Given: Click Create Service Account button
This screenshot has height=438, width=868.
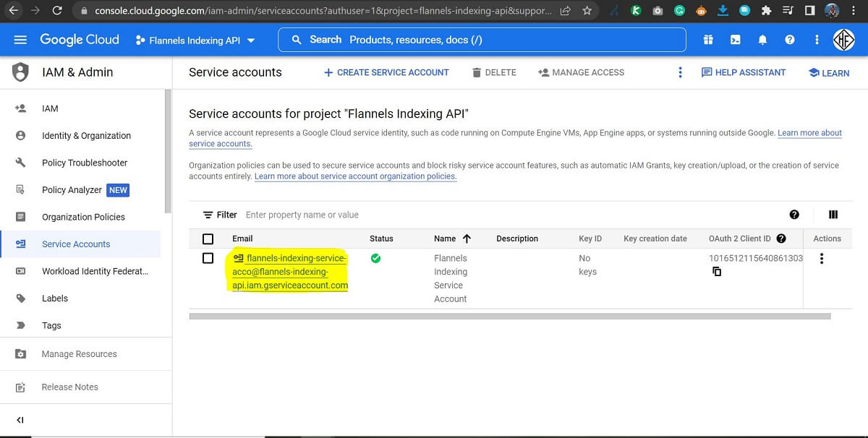Looking at the screenshot, I should pos(386,72).
